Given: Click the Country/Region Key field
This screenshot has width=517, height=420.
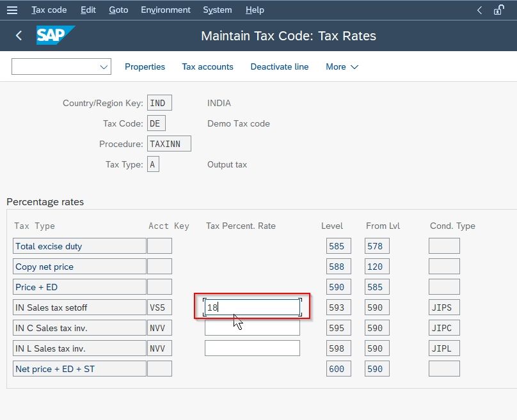Looking at the screenshot, I should 159,103.
